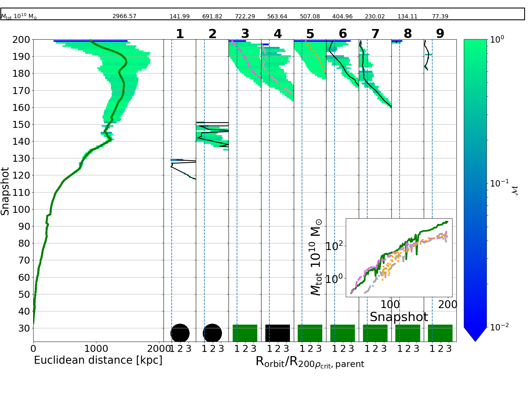532x393 pixels.
Task: Click the colorbar M script label
Action: point(515,190)
